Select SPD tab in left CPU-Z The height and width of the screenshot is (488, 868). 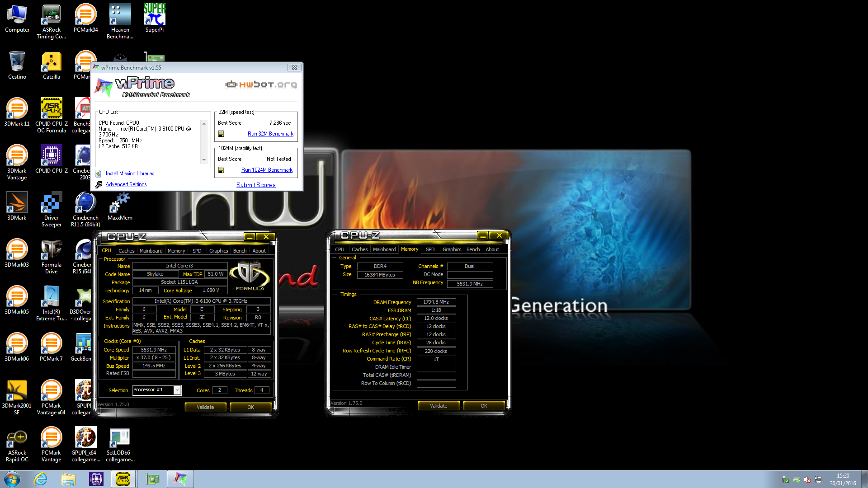tap(197, 251)
